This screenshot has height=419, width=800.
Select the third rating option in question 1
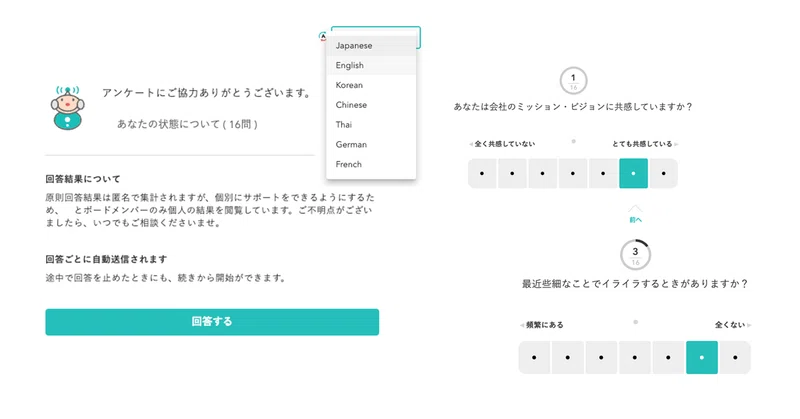[542, 174]
